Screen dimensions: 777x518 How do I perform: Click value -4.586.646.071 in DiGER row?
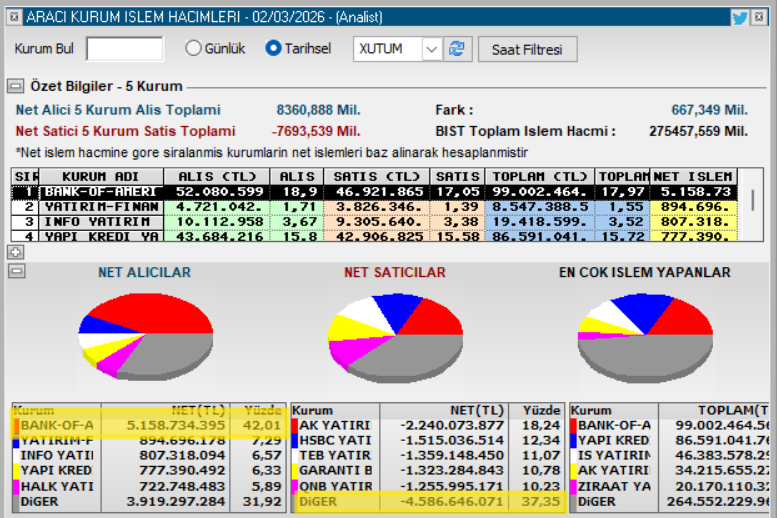452,502
